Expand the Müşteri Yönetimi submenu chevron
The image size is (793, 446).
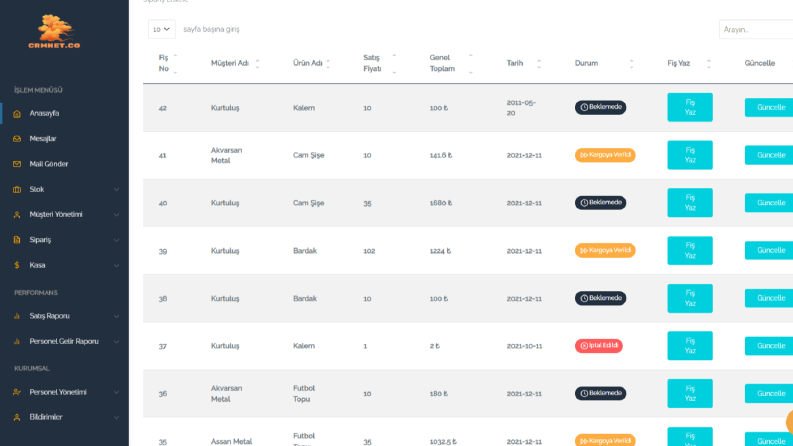tap(116, 215)
